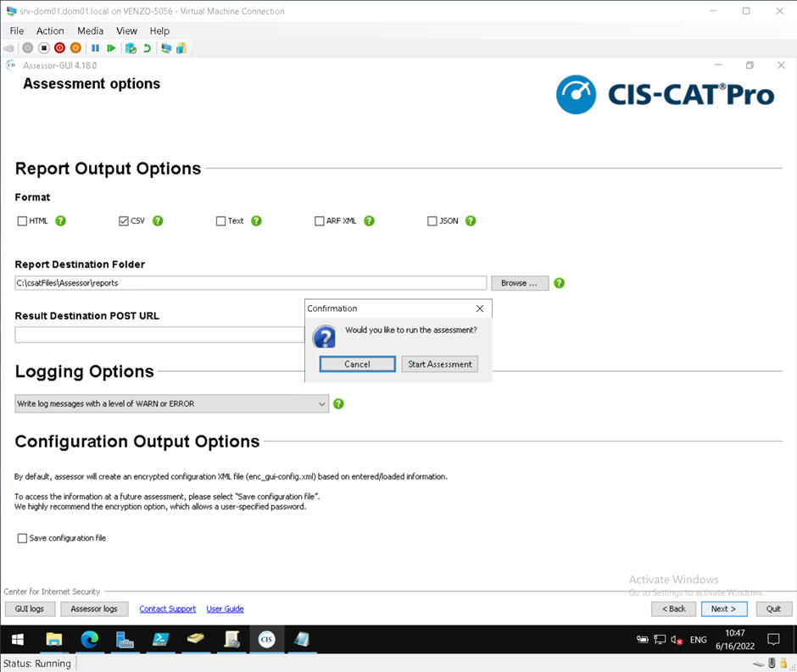Close the Confirmation dialog with X

click(479, 308)
